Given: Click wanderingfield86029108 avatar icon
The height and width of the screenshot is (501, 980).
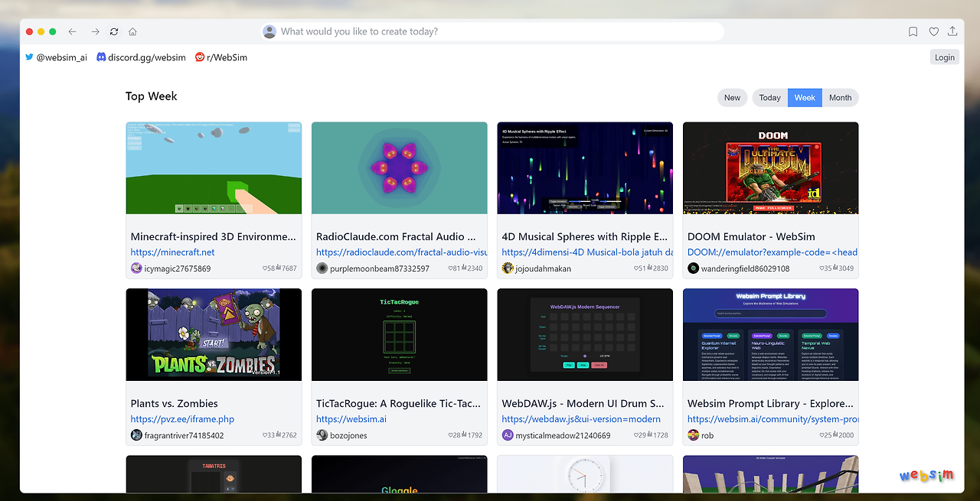Looking at the screenshot, I should (694, 268).
